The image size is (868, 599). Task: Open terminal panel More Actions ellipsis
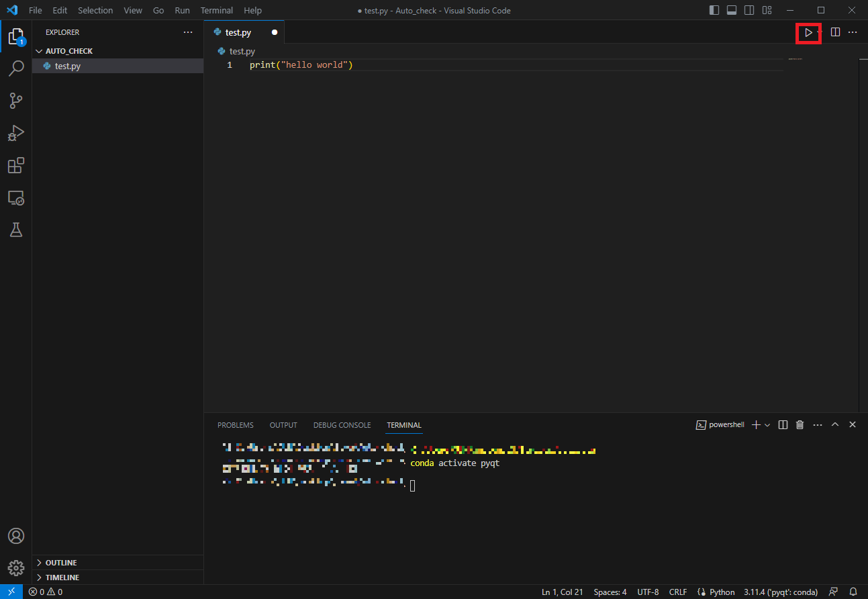click(818, 425)
